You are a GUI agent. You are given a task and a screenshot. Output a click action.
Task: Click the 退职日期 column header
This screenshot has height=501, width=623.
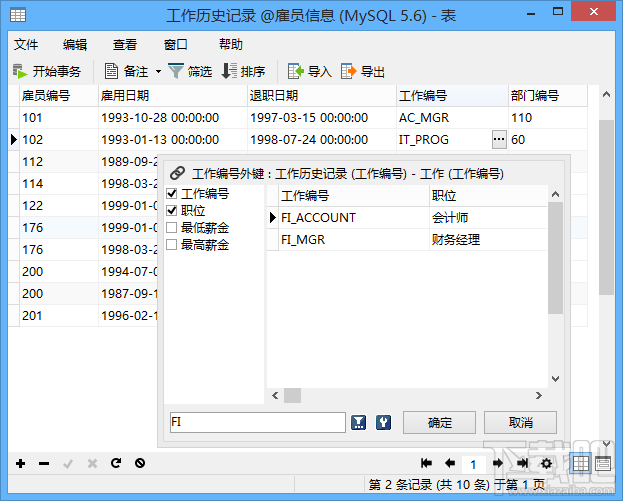point(322,96)
